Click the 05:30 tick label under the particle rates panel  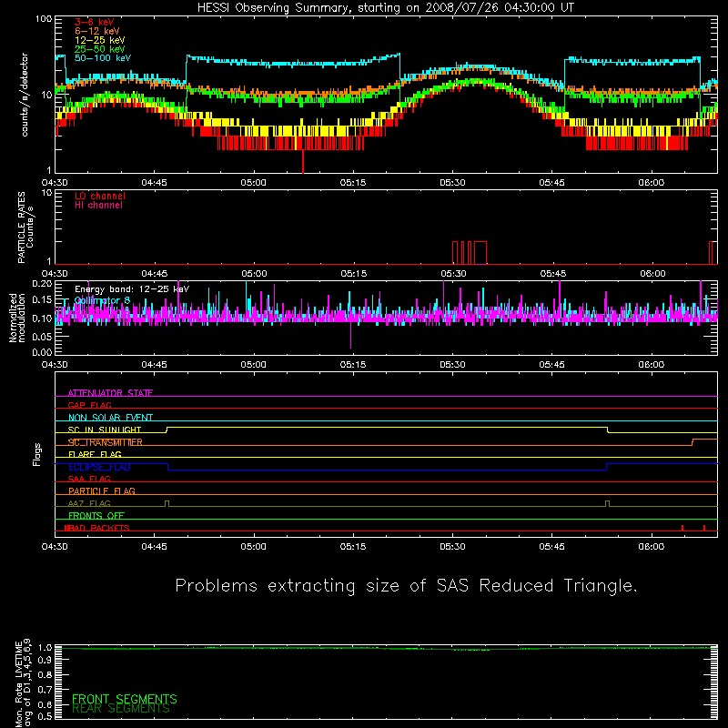[453, 274]
